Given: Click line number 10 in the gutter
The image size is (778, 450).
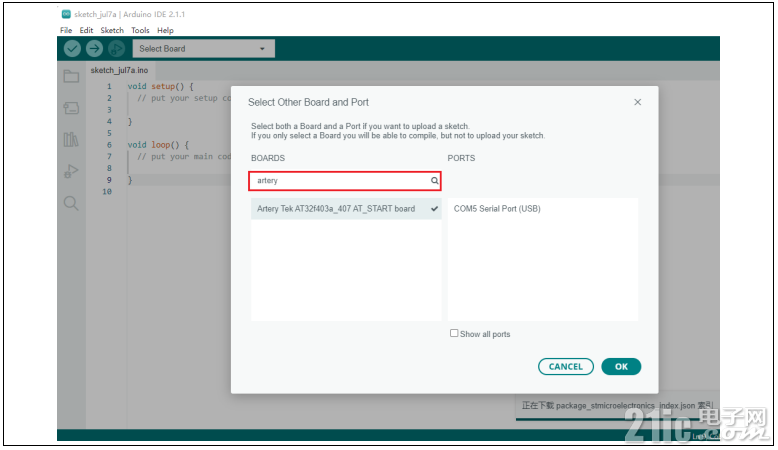Looking at the screenshot, I should (107, 192).
